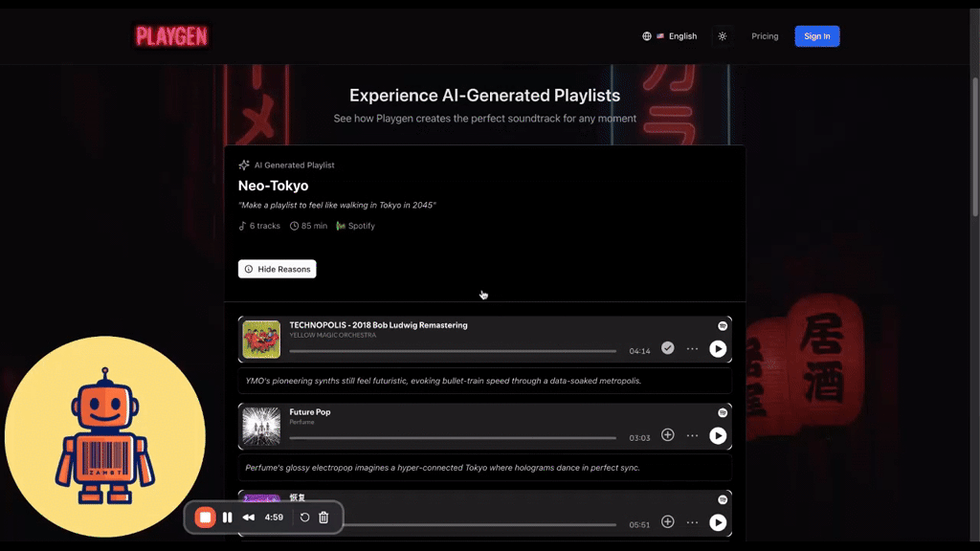This screenshot has width=980, height=551.
Task: Toggle the light/dark theme sun icon
Action: (723, 36)
